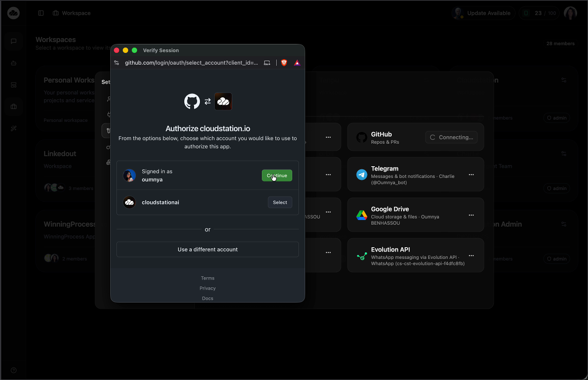Open the help icon at sidebar bottom
Screen dimensions: 588x380
(x=14, y=370)
